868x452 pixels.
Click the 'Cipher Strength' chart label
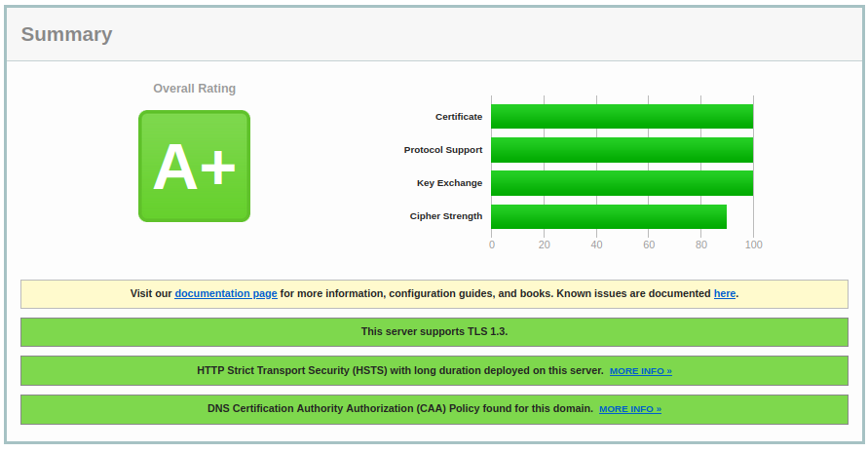pos(446,216)
